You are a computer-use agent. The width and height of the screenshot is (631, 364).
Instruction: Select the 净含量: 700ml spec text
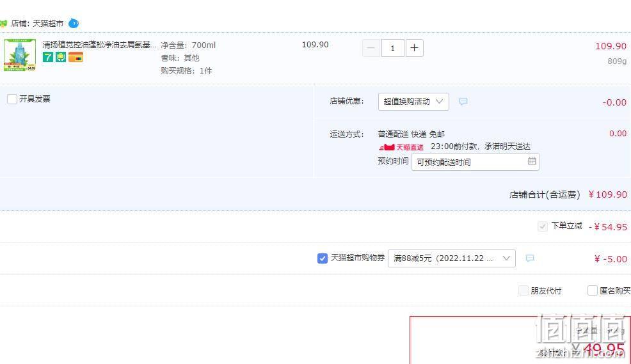[x=188, y=45]
